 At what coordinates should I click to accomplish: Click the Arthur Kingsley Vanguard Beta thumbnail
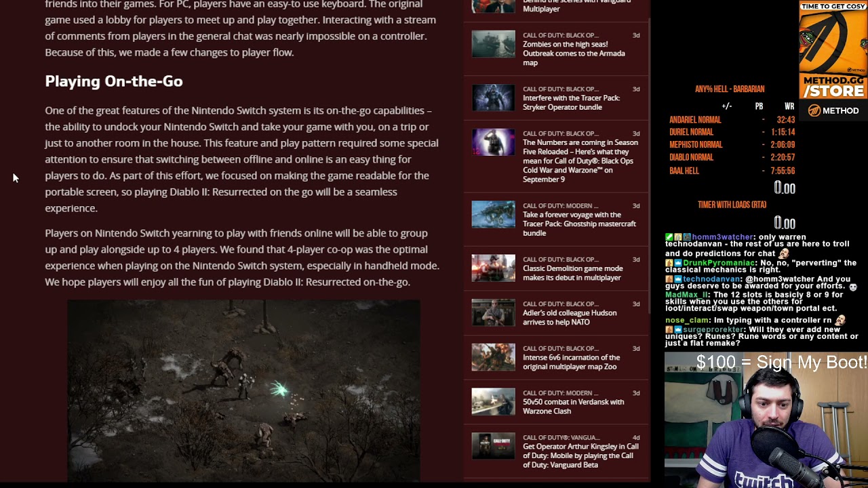click(x=493, y=446)
